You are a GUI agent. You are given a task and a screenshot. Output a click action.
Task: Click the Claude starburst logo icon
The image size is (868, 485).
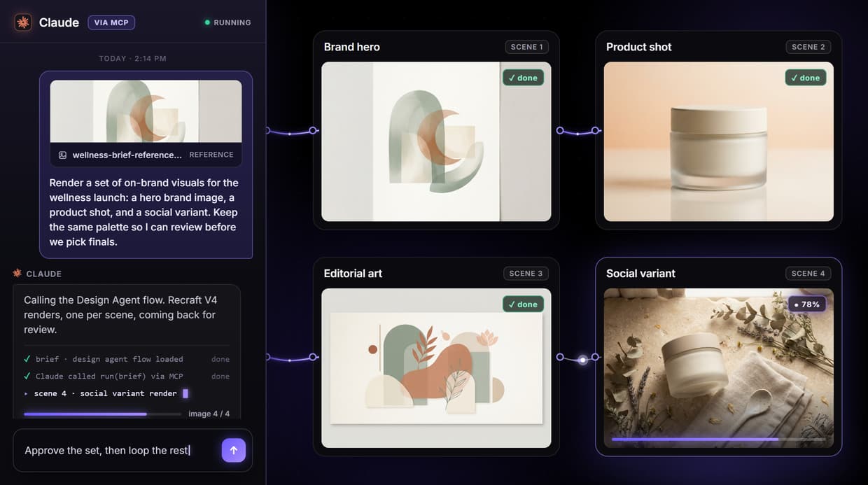(x=23, y=22)
